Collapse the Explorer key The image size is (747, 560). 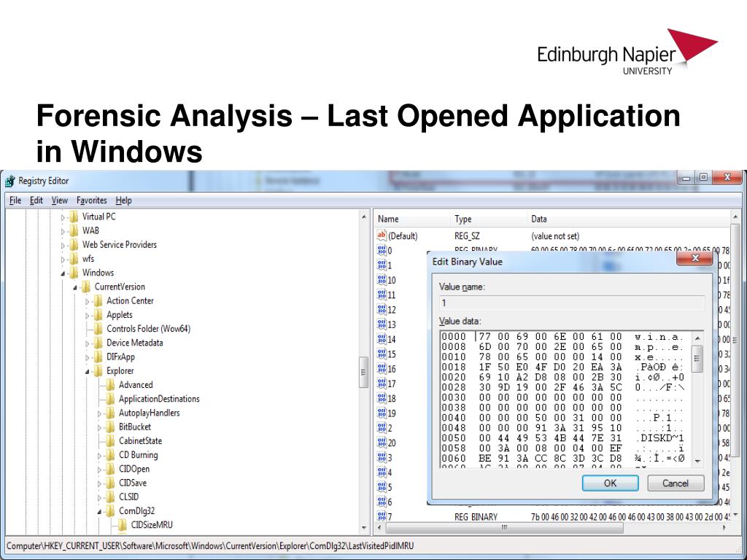[88, 372]
